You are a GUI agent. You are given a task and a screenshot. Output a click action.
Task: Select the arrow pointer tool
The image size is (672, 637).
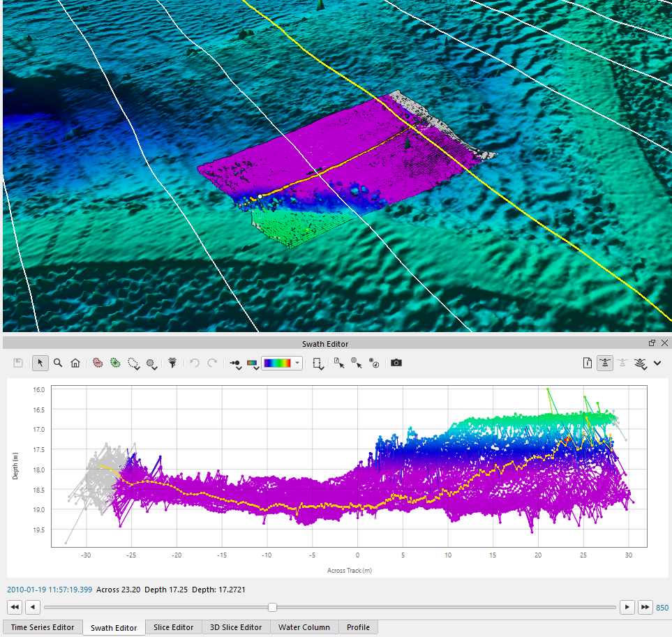[40, 363]
